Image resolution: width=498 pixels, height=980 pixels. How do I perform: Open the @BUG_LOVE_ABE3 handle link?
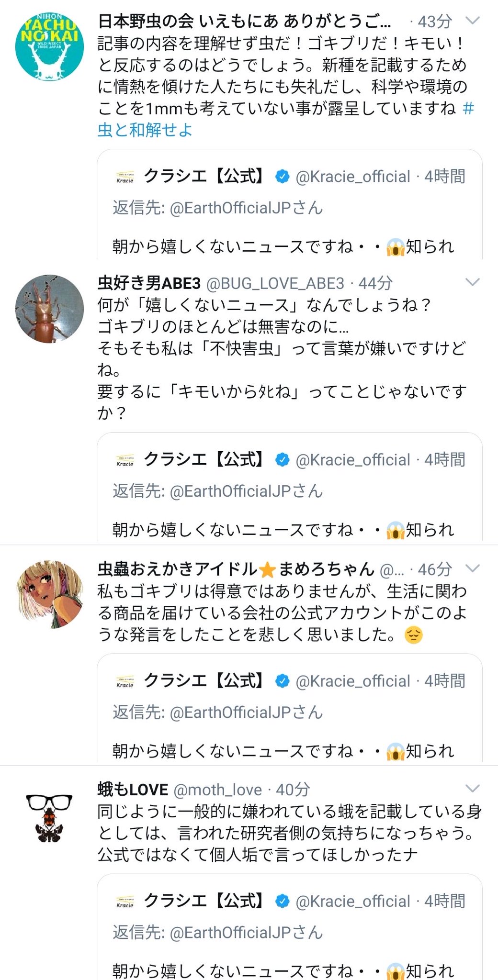275,283
